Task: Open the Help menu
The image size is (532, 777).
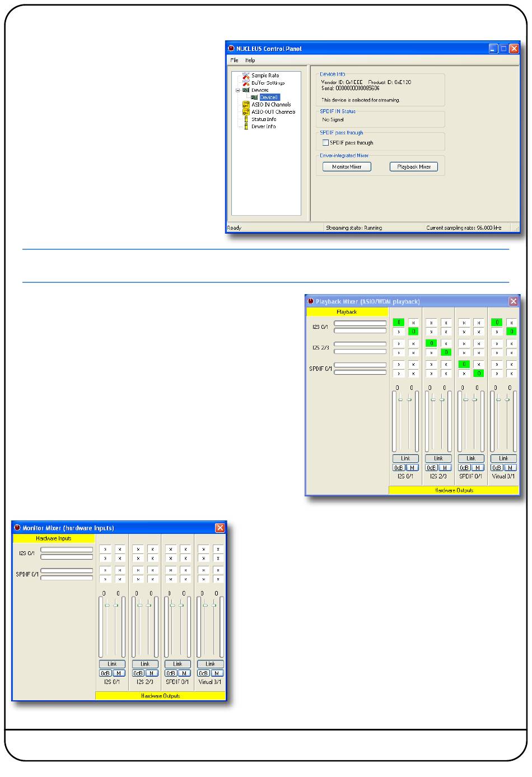Action: [250, 60]
